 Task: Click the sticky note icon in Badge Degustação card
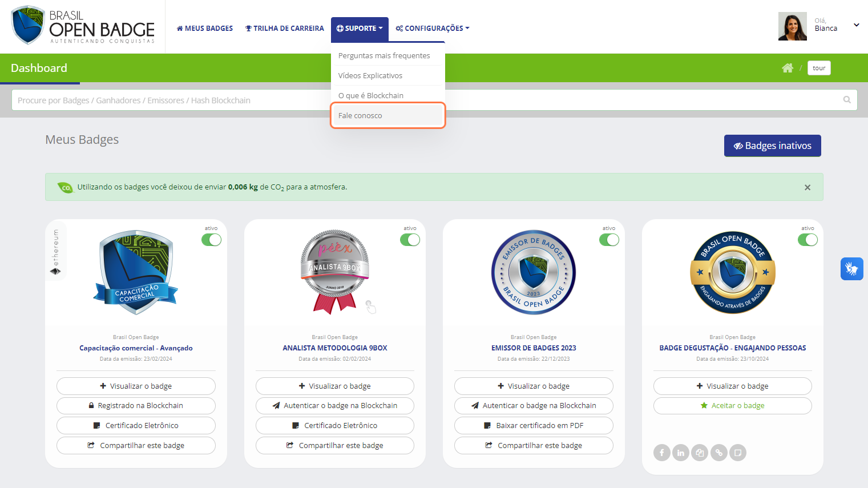coord(738,453)
